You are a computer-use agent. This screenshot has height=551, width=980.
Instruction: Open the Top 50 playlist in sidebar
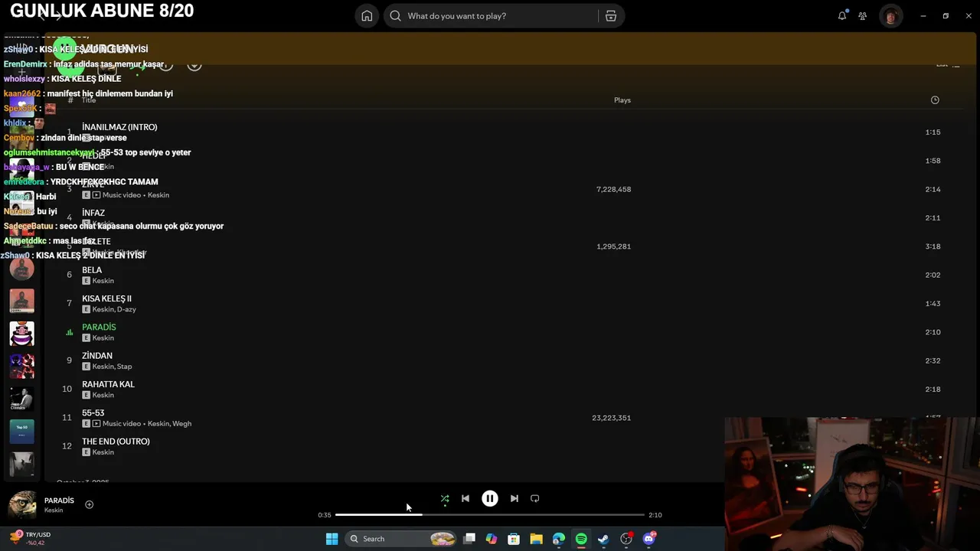point(21,432)
